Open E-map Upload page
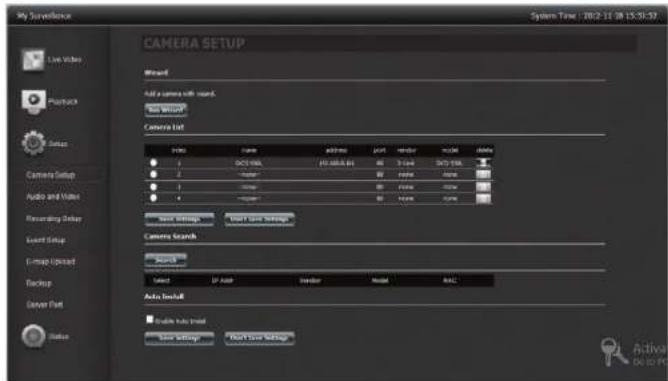Viewport: 668px width, 381px height. [50, 261]
